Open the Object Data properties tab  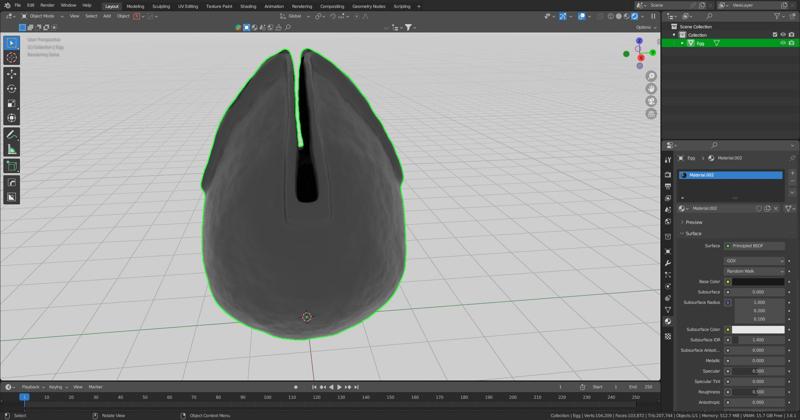click(x=668, y=310)
